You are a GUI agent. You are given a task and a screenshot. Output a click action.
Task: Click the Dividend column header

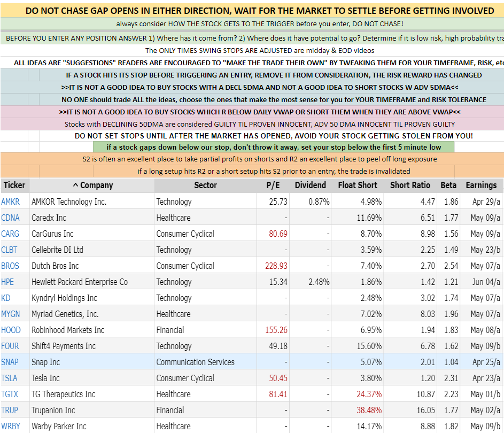(310, 185)
